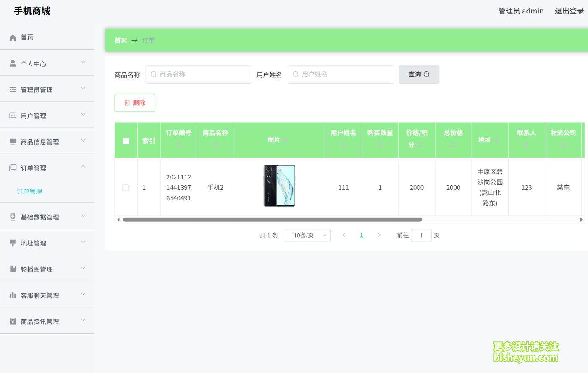
Task: Click the 退出登录 logout link
Action: [570, 11]
